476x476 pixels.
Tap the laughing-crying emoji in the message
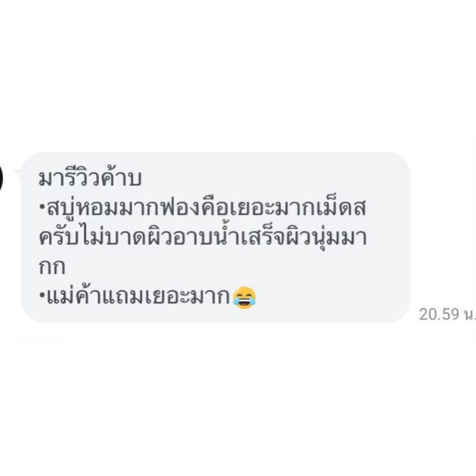tap(245, 297)
